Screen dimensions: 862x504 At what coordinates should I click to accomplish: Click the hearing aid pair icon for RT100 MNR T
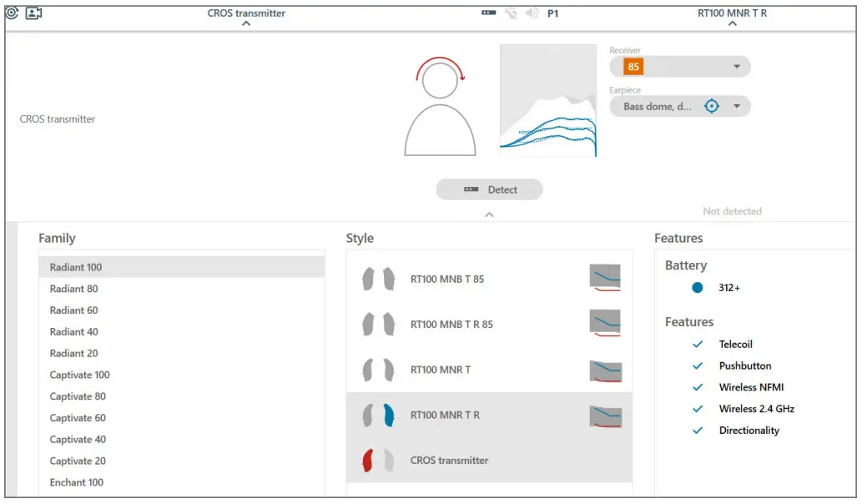coord(378,370)
